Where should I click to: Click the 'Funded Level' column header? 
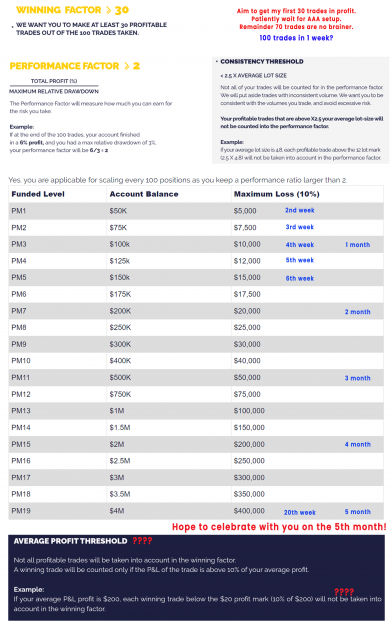point(38,194)
